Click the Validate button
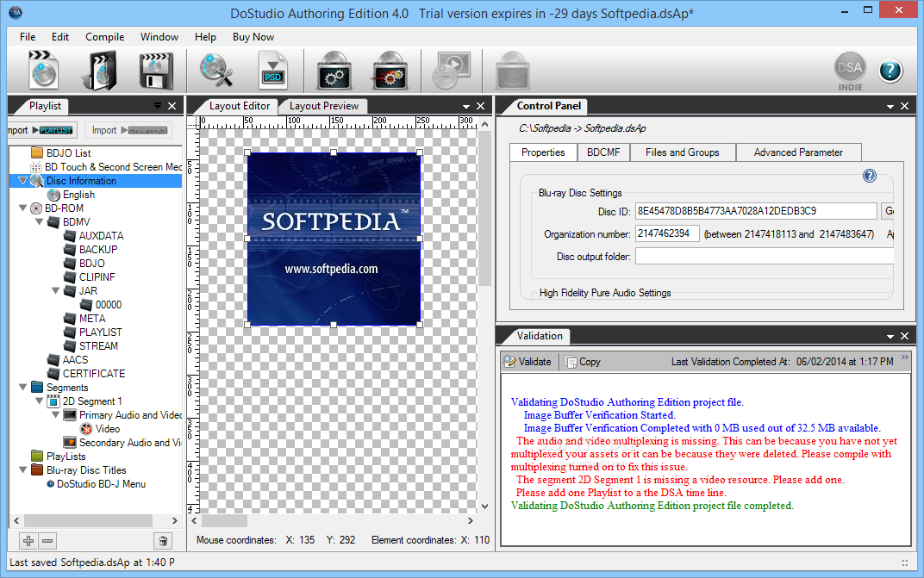Viewport: 924px width, 578px height. point(528,362)
